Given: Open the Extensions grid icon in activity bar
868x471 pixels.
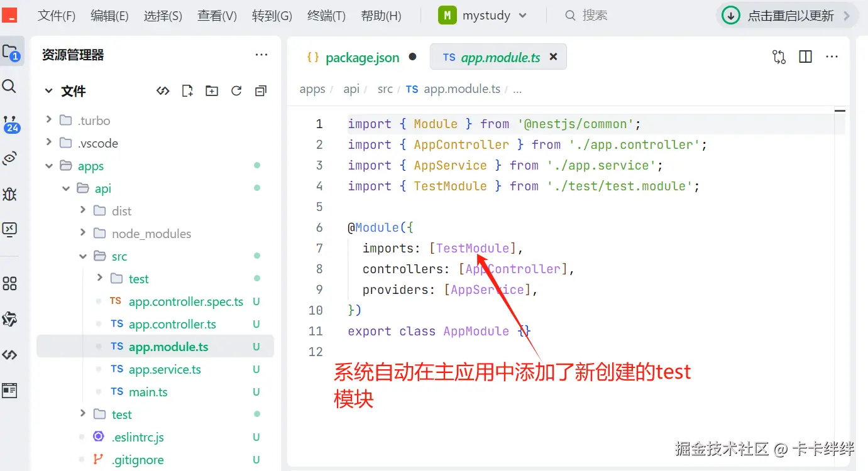Looking at the screenshot, I should coord(9,283).
